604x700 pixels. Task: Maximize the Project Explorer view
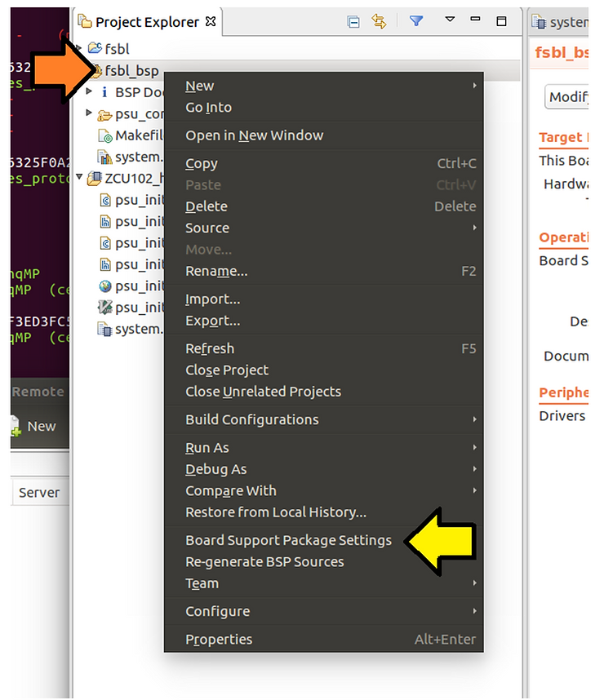tap(501, 21)
